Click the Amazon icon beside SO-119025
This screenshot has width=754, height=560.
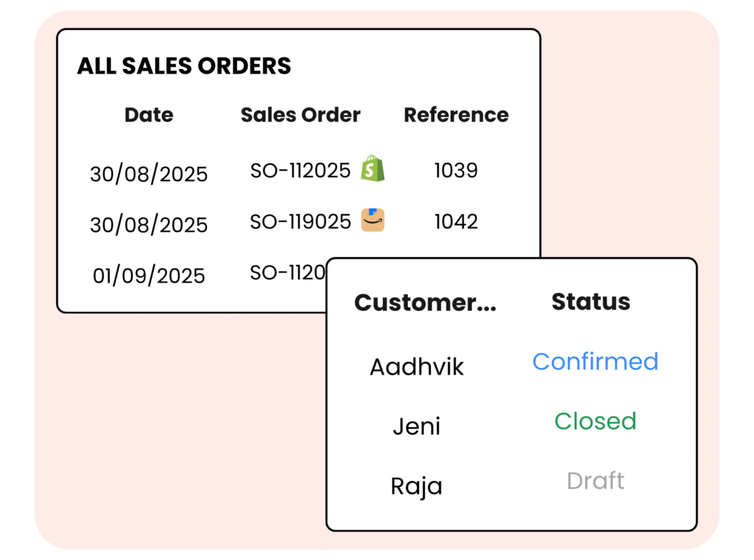(373, 220)
